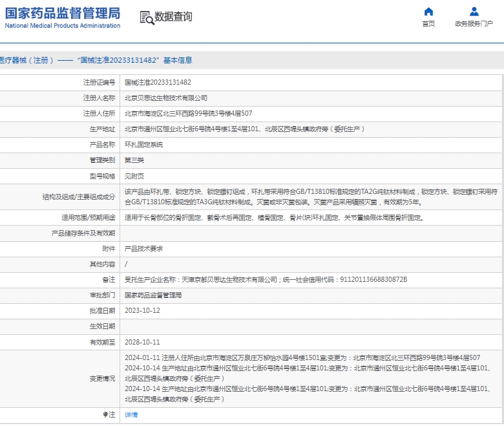504x426 pixels.
Task: Click the 管理类别 row label
Action: [x=102, y=160]
